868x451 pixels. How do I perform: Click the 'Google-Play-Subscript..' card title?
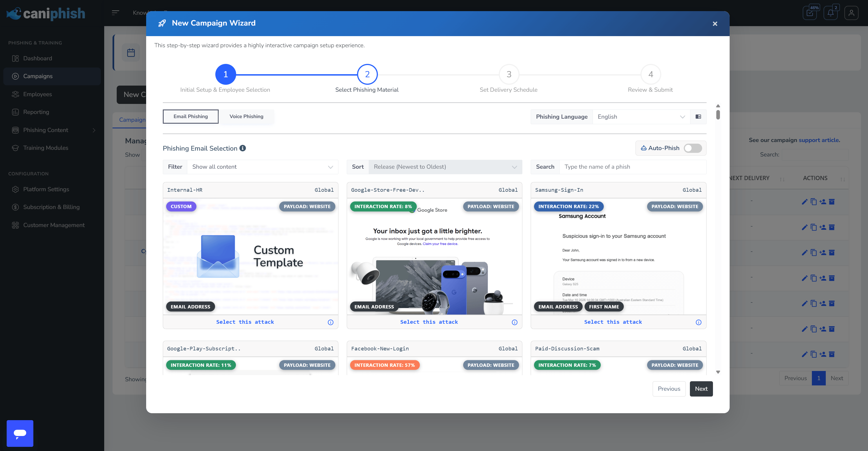point(204,348)
